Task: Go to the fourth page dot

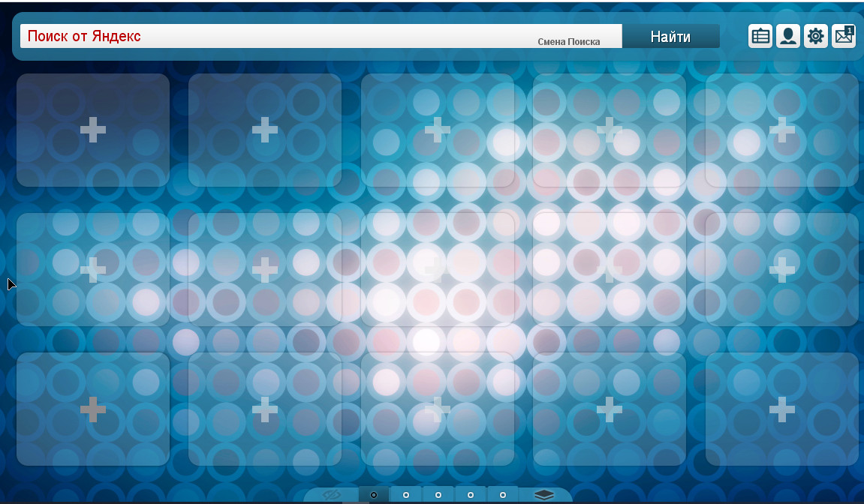Action: tap(471, 495)
